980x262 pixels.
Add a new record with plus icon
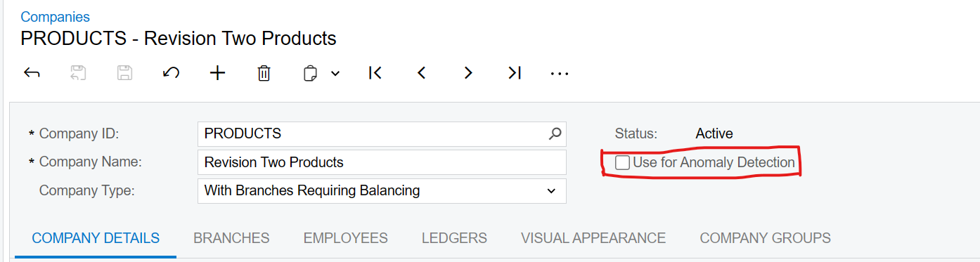218,73
